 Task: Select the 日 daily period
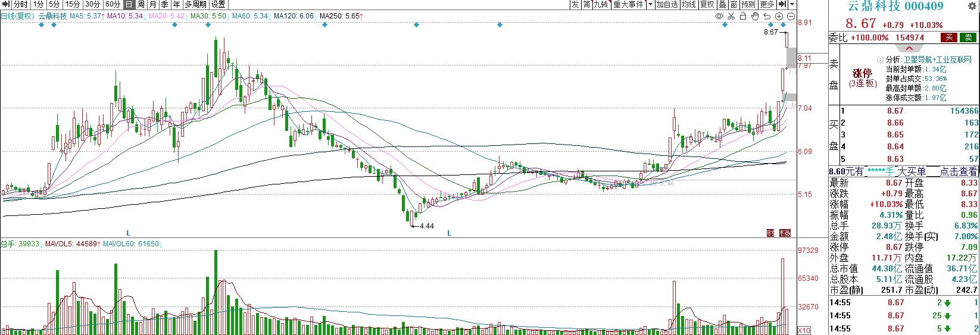tap(129, 4)
